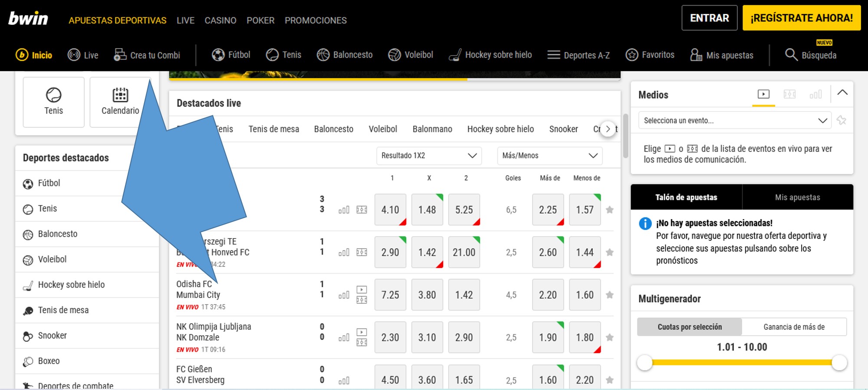868x390 pixels.
Task: Click ¡REGÍSTRATE AHORA! button
Action: point(802,18)
